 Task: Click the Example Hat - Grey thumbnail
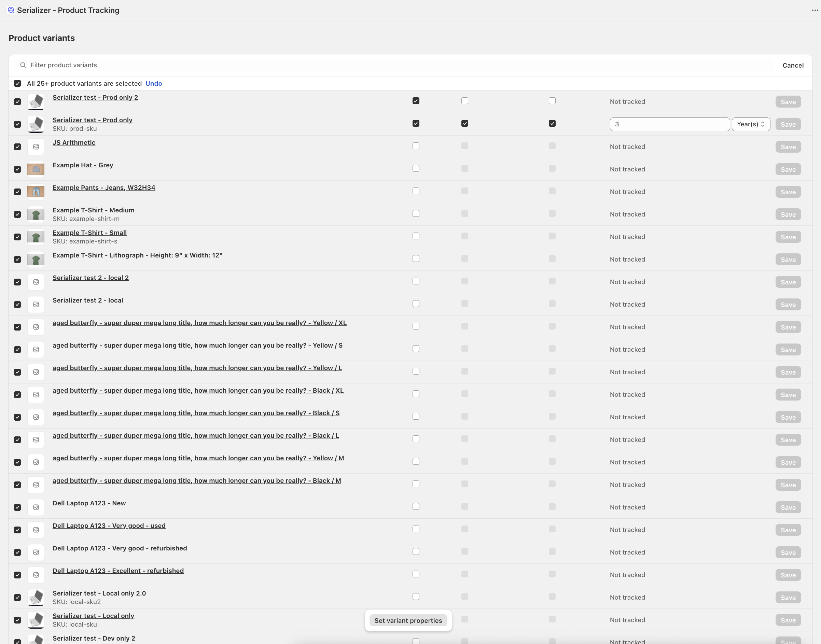click(x=36, y=169)
